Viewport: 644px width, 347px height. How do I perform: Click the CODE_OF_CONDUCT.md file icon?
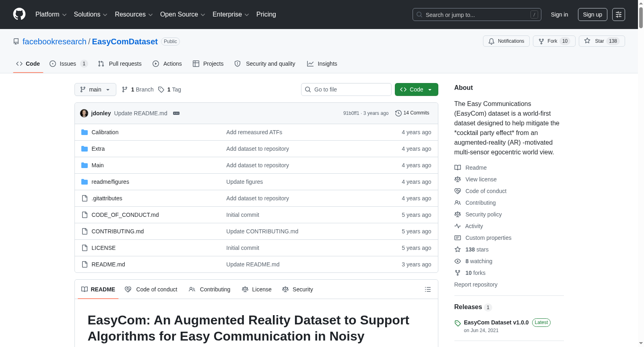[x=85, y=215]
